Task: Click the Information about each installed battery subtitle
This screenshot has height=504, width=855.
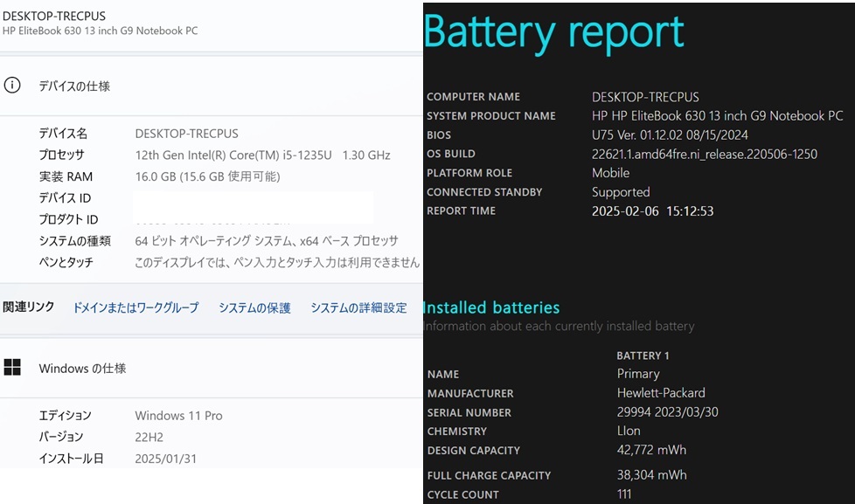Action: pyautogui.click(x=559, y=327)
